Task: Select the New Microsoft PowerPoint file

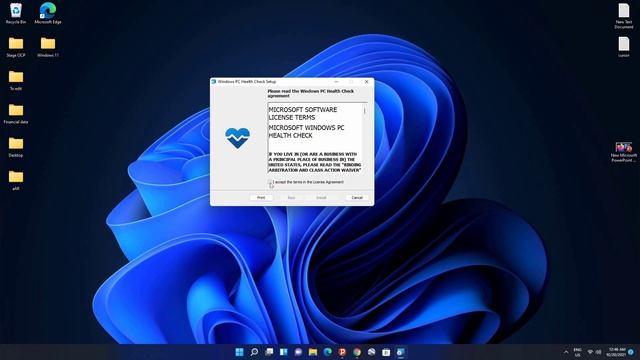Action: pos(624,152)
